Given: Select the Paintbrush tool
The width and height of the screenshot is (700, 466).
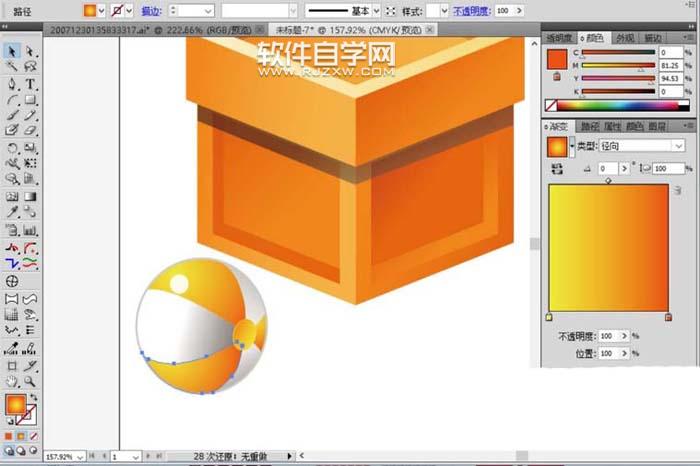Looking at the screenshot, I should pos(12,115).
